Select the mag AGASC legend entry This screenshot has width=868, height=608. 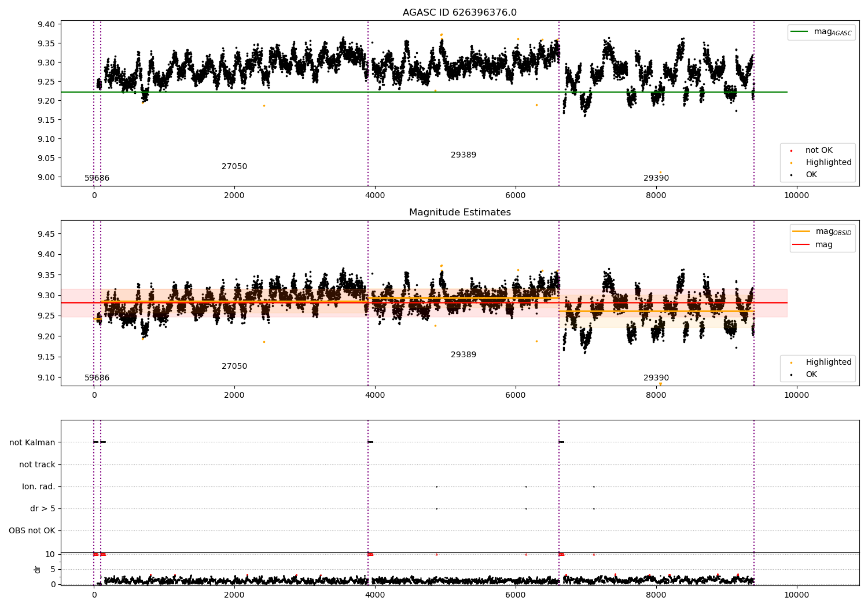tap(821, 32)
